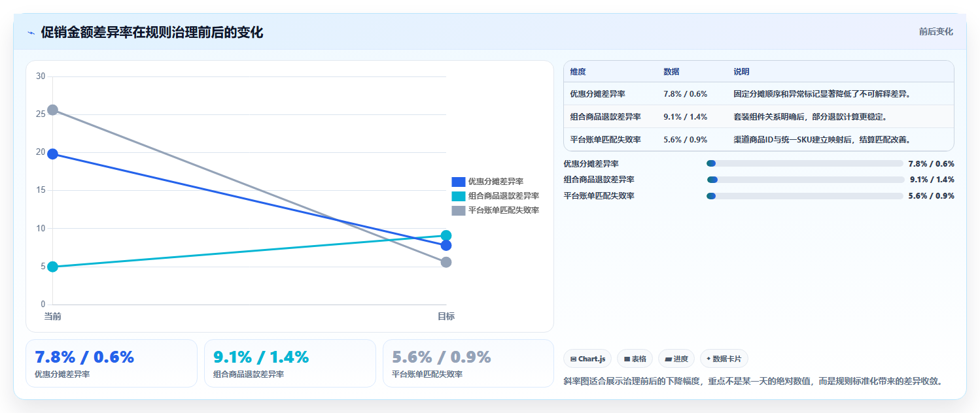Open the gray 5.6% / 0.9% data card
Screen dimensions: 980x413
click(468, 363)
